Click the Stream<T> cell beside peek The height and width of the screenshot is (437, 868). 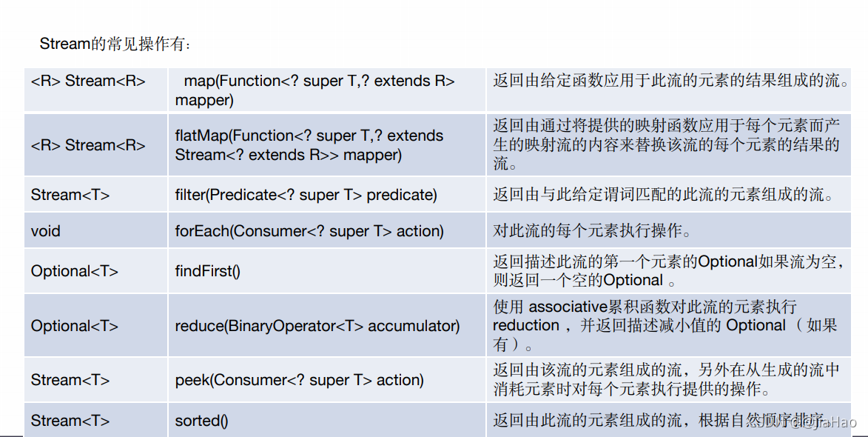pos(95,379)
